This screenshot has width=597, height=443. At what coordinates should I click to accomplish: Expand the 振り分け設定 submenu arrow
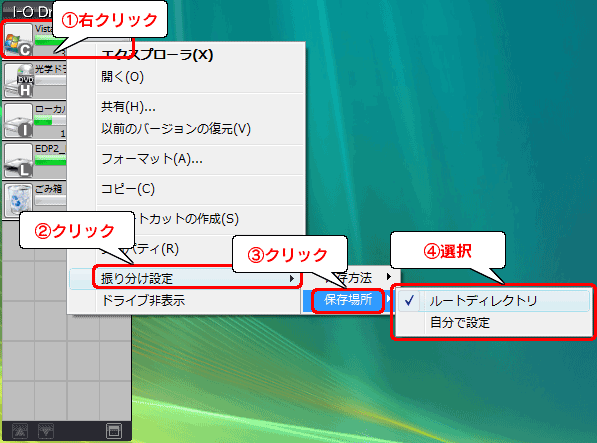pos(292,279)
